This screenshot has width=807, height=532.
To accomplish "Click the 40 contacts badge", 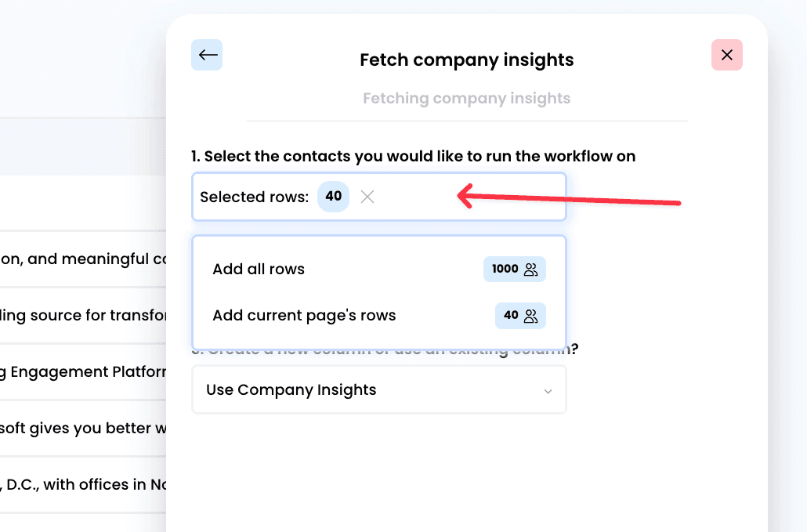I will click(x=520, y=316).
